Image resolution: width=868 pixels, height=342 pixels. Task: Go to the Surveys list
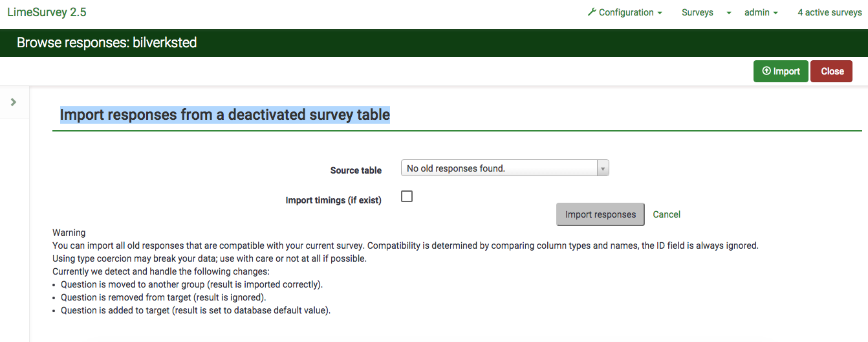[697, 12]
